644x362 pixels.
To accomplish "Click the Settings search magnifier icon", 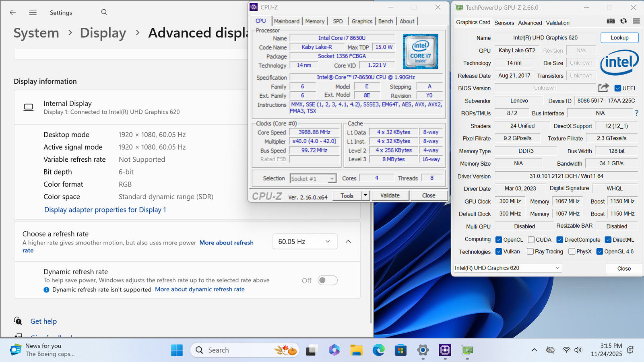I will coord(104,12).
